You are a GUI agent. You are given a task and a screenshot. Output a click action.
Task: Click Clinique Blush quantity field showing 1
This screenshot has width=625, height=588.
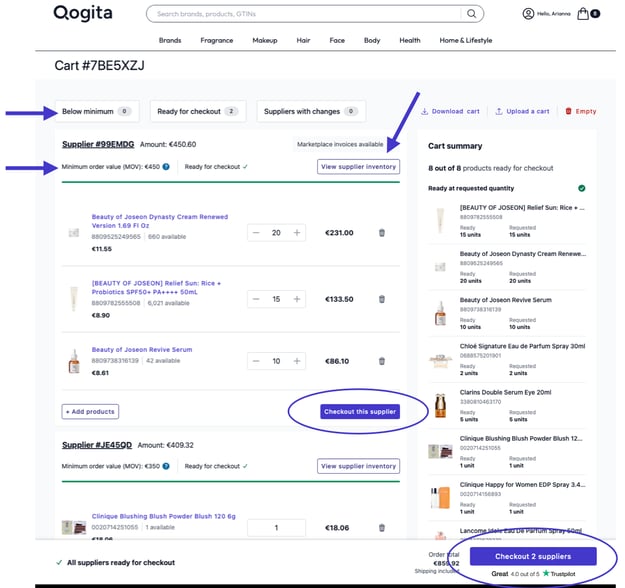(276, 528)
